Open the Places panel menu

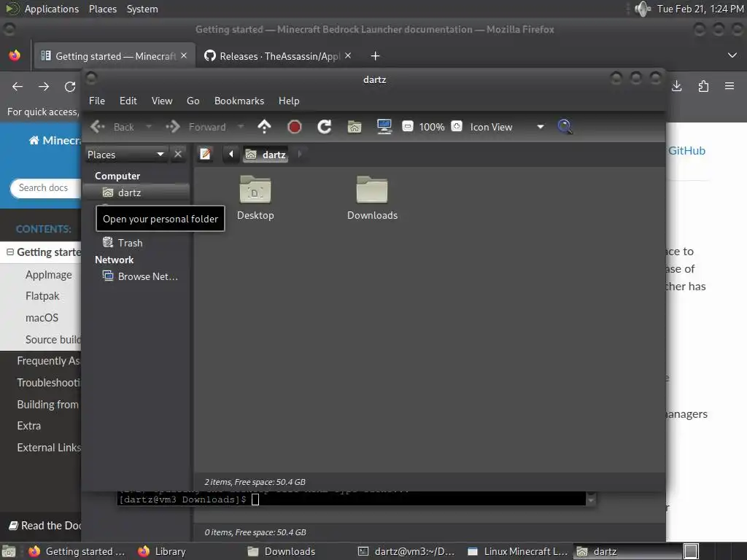point(102,9)
